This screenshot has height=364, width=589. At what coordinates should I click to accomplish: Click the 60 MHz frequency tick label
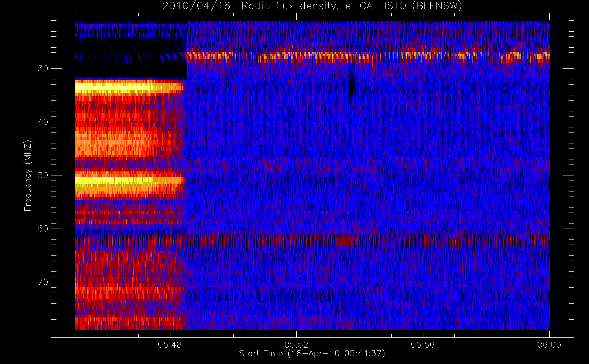click(43, 229)
